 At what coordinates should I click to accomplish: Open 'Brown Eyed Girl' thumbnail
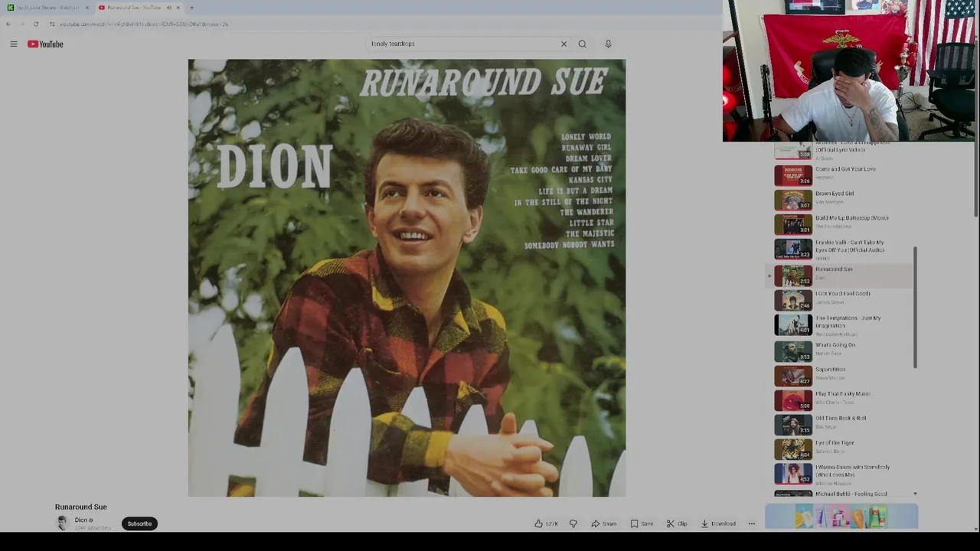[x=793, y=200]
